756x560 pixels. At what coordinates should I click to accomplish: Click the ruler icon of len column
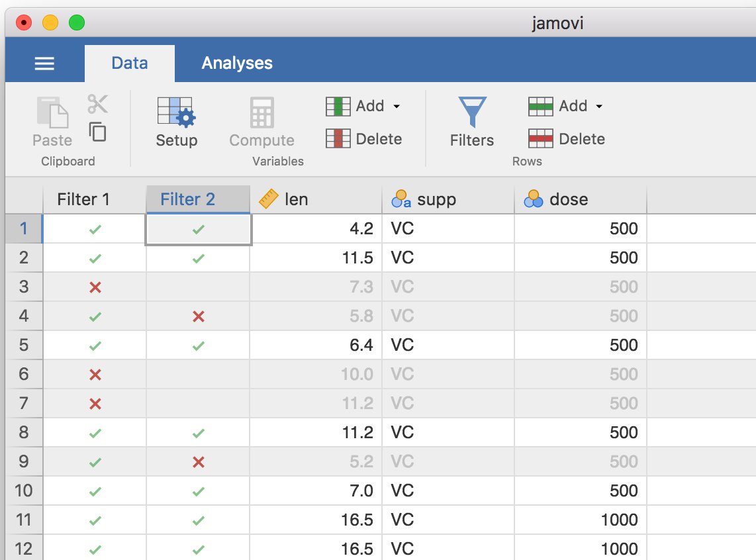click(269, 199)
